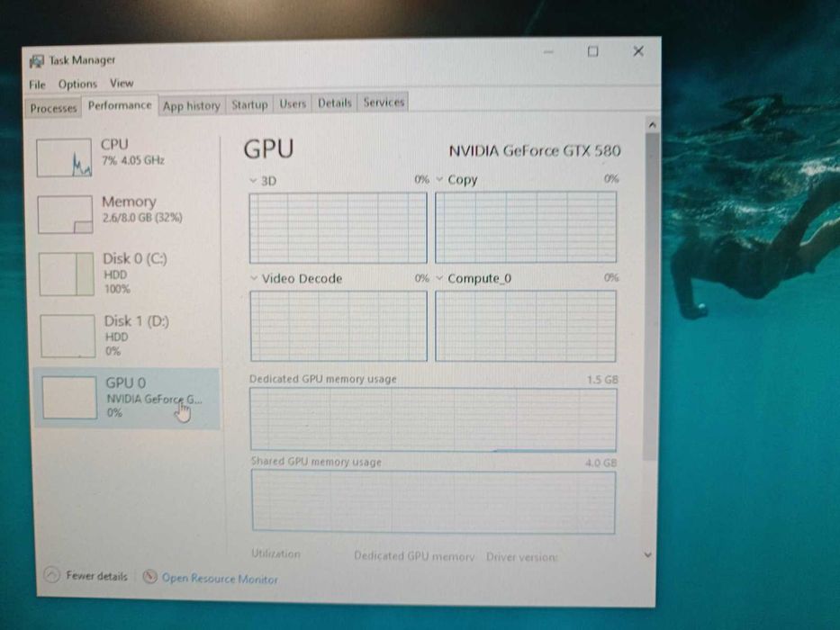Click the Resource Monitor icon

tap(150, 577)
